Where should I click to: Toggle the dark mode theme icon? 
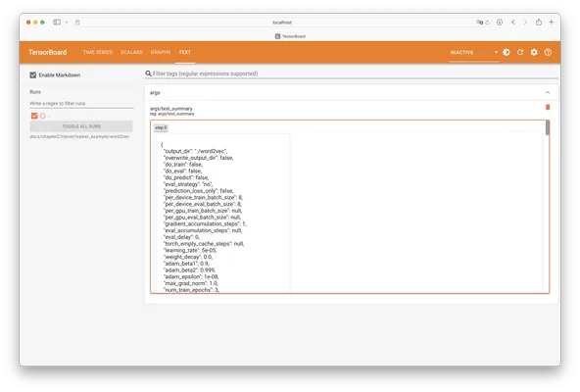coord(506,52)
